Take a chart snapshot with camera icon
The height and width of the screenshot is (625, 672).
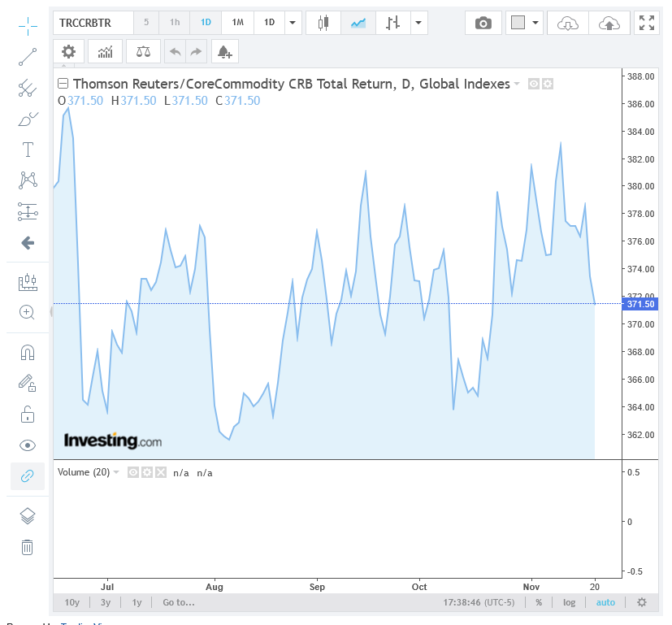(483, 23)
